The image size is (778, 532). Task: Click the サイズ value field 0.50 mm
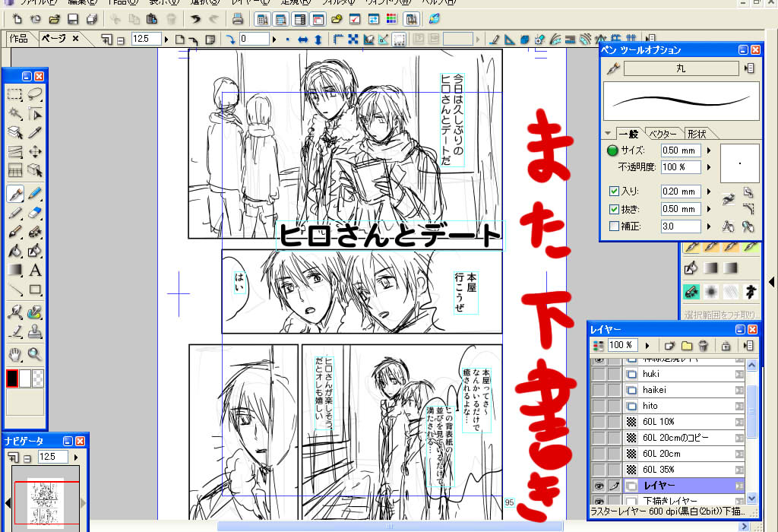click(x=682, y=150)
